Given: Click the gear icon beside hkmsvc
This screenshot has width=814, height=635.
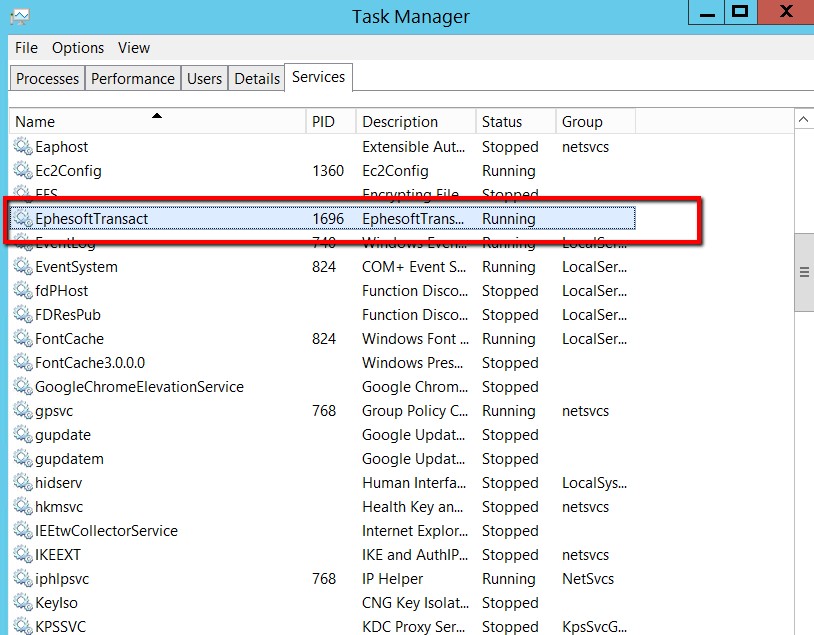Looking at the screenshot, I should pyautogui.click(x=23, y=506).
